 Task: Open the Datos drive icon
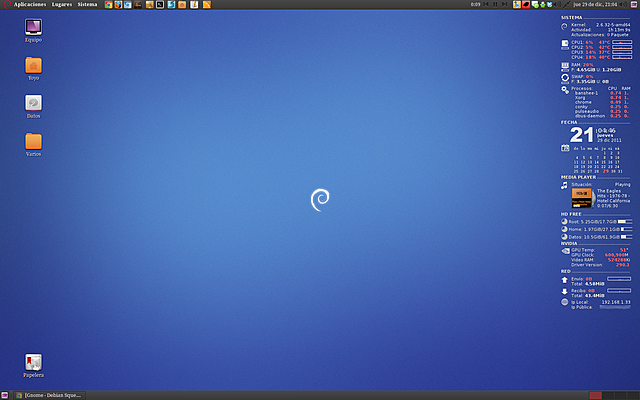point(33,107)
